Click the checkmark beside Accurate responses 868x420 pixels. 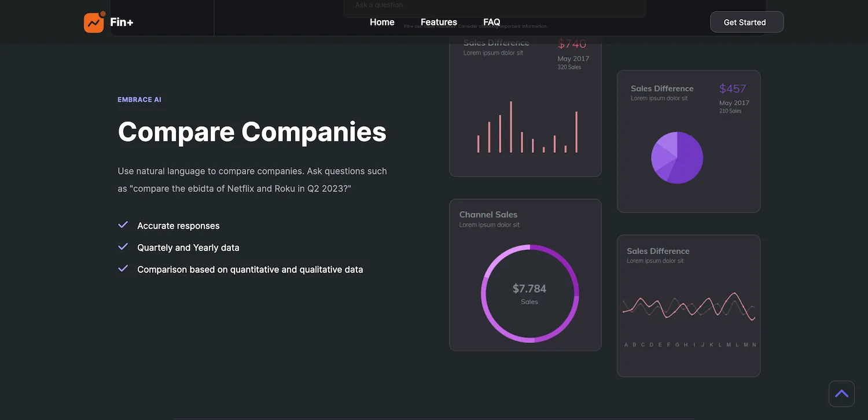123,225
